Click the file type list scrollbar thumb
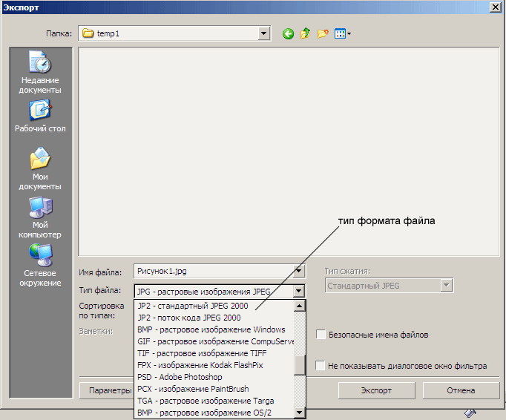 click(x=300, y=365)
